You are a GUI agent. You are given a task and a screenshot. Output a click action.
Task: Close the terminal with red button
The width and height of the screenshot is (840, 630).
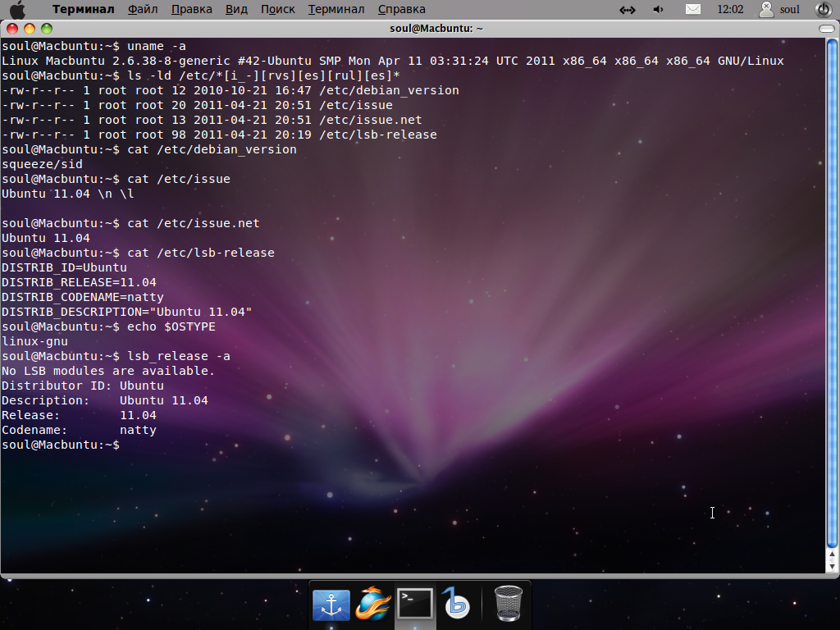12,29
